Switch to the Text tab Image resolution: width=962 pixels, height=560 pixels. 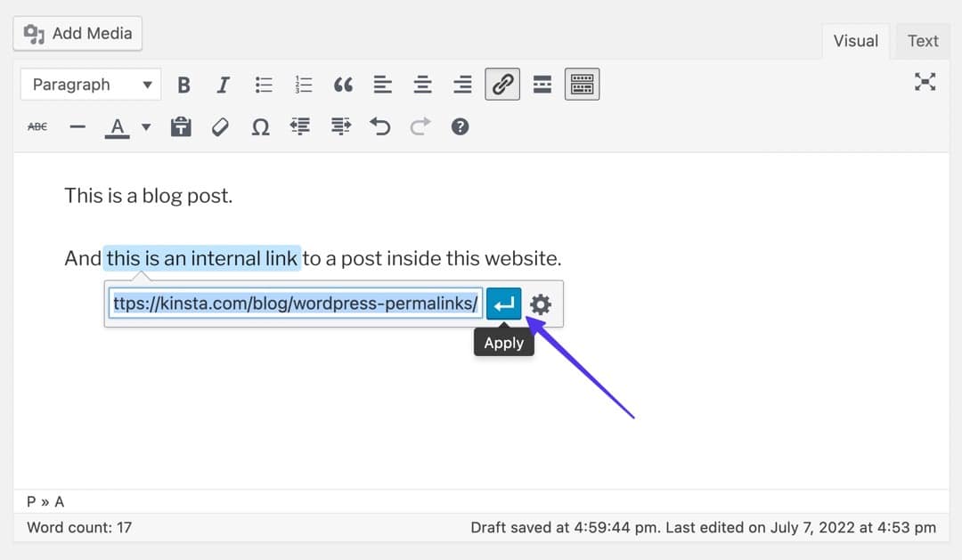point(923,41)
